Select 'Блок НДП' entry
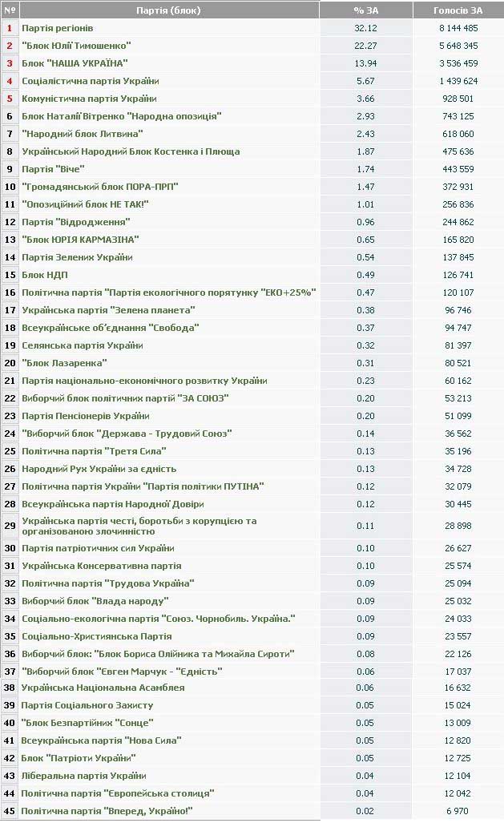 click(45, 275)
